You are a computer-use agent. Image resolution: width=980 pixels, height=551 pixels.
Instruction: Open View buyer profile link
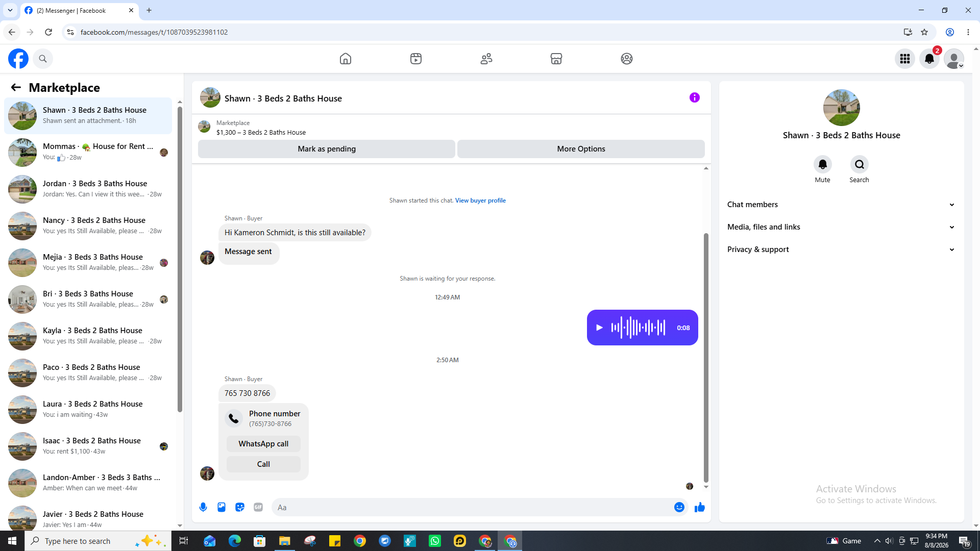click(x=480, y=201)
